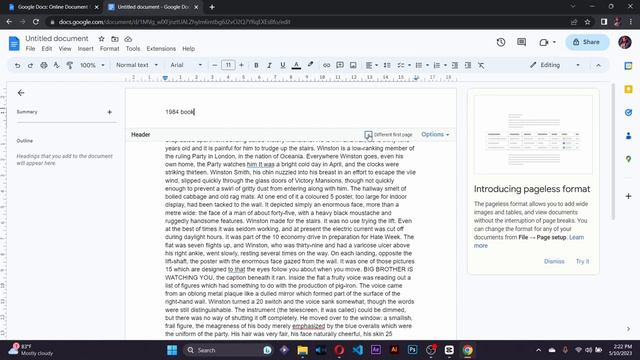The height and width of the screenshot is (360, 640).
Task: Open the Format menu
Action: point(109,49)
